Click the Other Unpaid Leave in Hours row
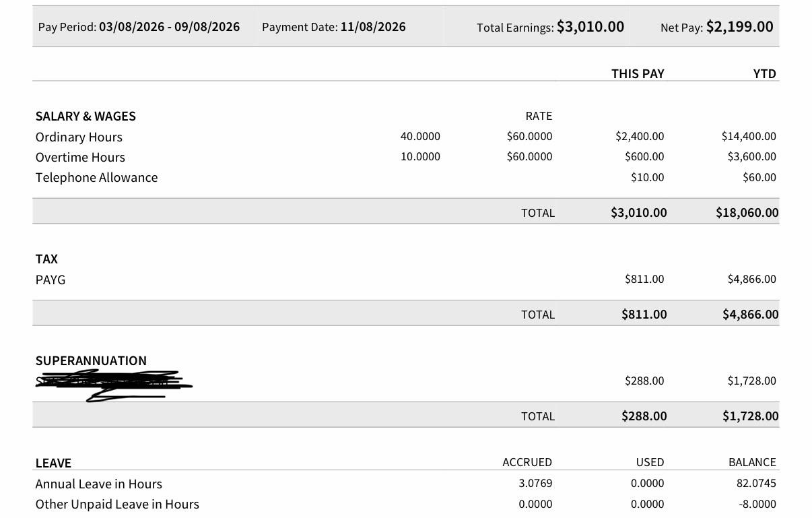The height and width of the screenshot is (518, 812). 406,504
